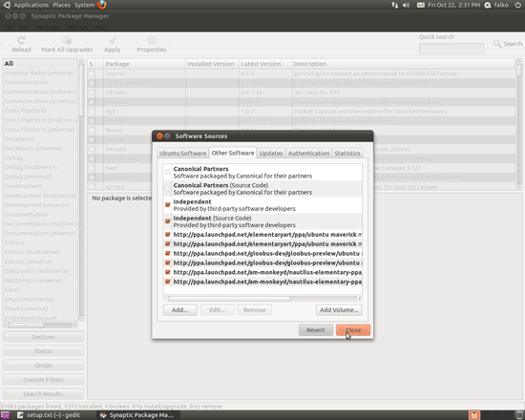This screenshot has width=525, height=420.
Task: Click the Search magnifier icon
Action: (497, 44)
